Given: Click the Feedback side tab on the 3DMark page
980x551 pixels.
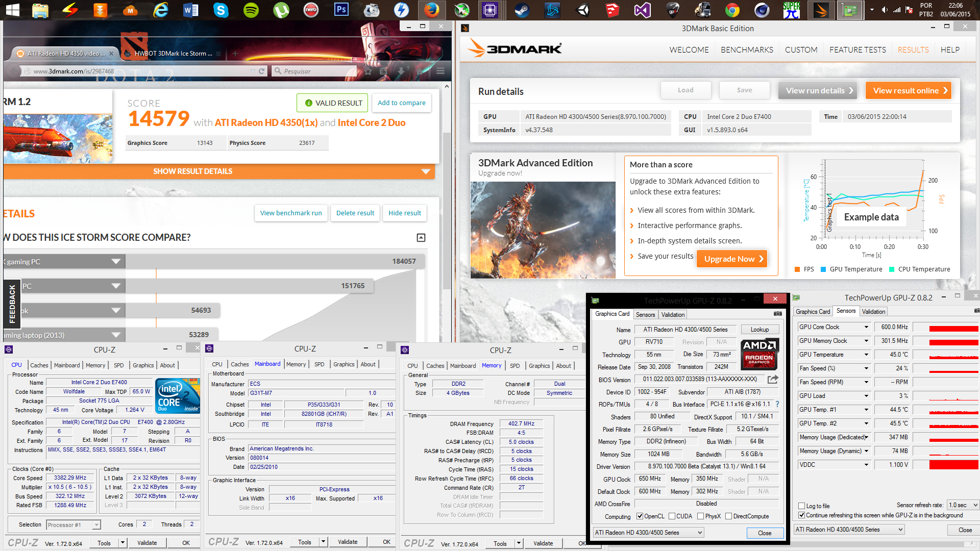Looking at the screenshot, I should tap(12, 304).
